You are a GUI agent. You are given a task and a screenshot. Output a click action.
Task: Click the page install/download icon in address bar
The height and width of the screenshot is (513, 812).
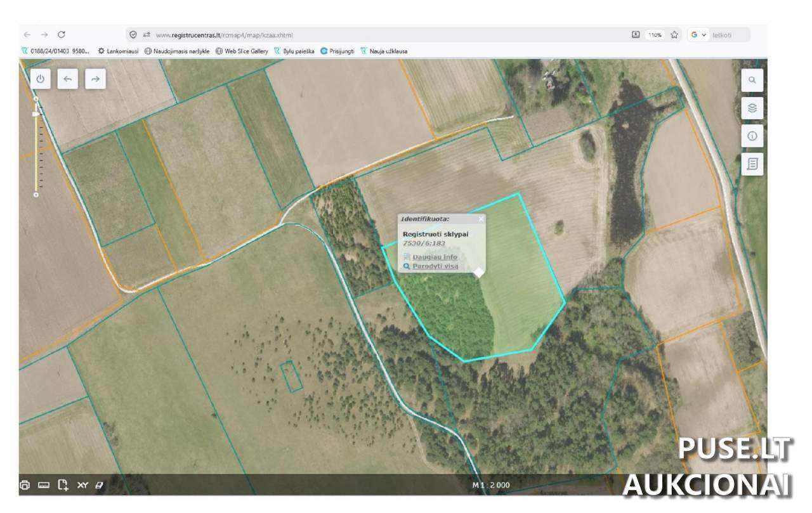point(636,35)
